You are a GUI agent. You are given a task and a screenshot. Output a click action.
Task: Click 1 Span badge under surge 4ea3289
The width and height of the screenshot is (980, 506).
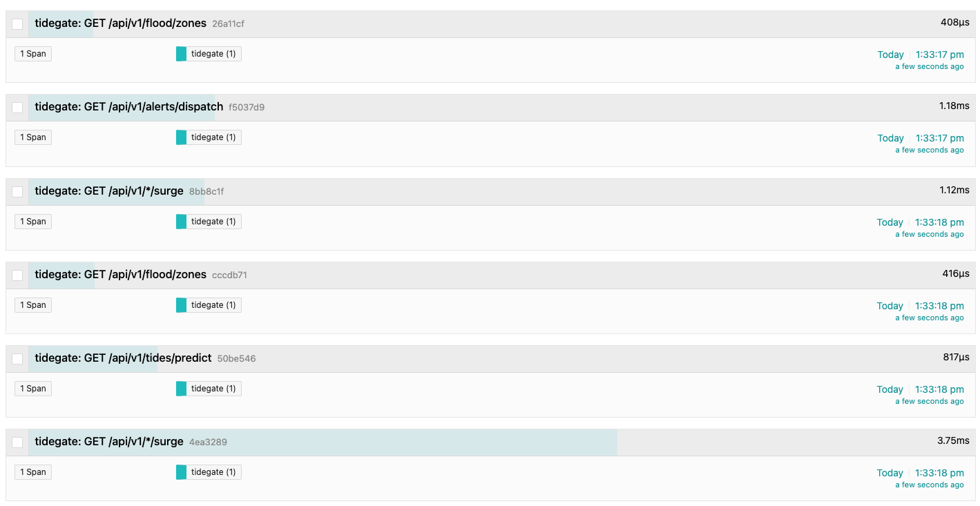(33, 472)
